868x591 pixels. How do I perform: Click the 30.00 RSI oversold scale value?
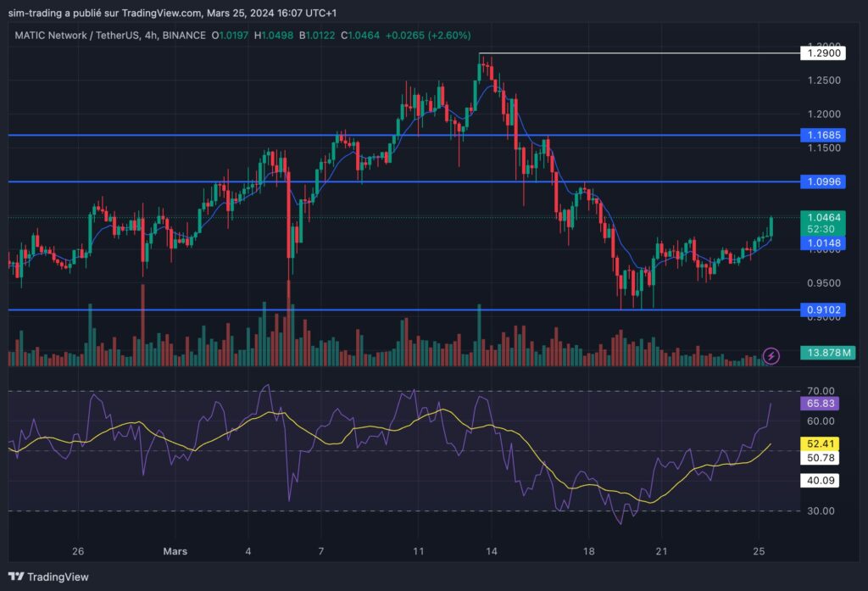[821, 510]
